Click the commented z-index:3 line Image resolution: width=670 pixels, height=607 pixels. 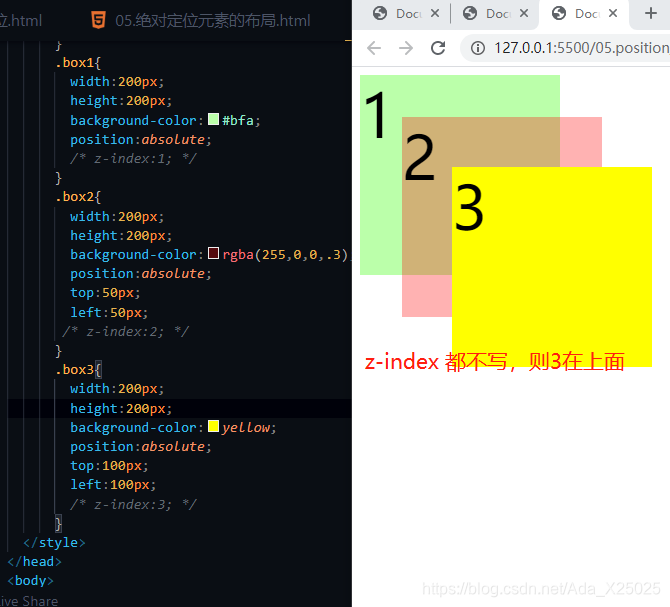133,504
